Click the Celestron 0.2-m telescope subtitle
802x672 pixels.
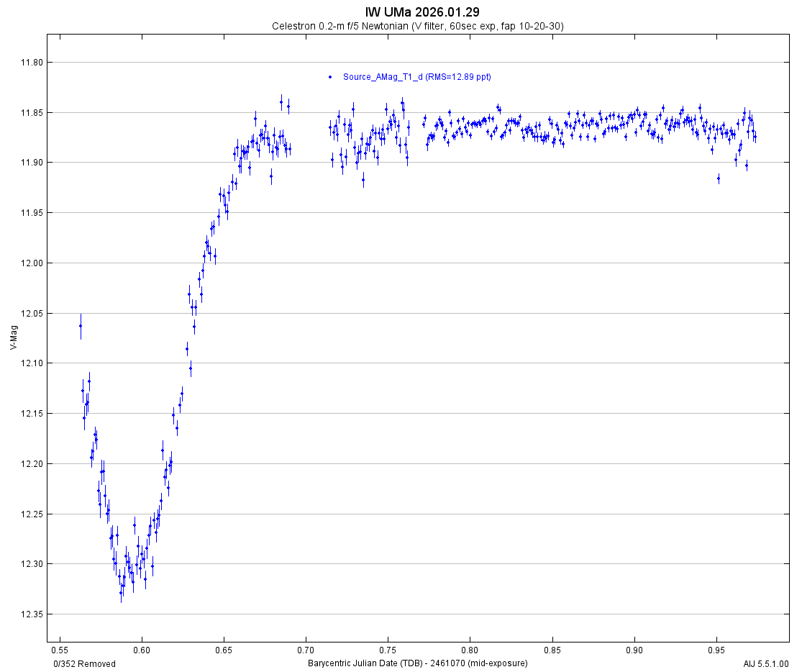pos(417,27)
